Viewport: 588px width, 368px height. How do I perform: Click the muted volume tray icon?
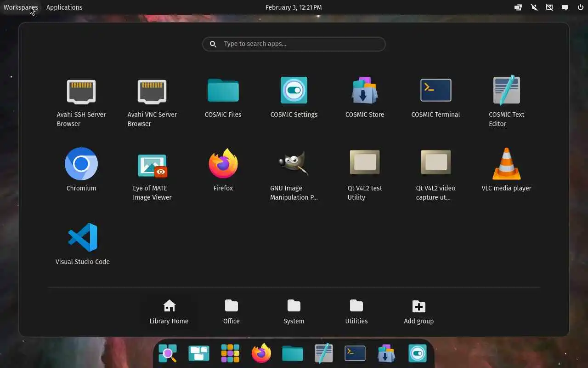point(534,7)
